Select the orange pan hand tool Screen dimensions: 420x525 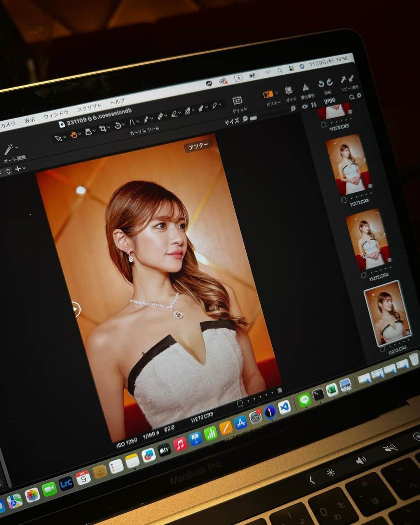click(x=73, y=135)
